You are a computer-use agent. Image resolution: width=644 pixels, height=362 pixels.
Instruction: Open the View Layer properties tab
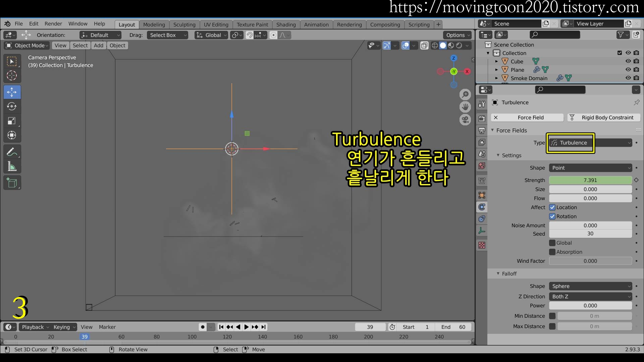tap(482, 142)
